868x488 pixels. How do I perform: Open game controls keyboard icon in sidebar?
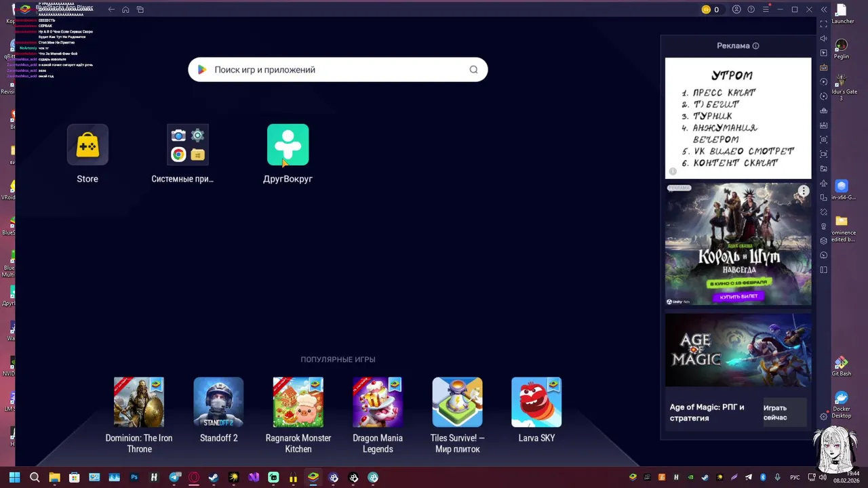[824, 67]
